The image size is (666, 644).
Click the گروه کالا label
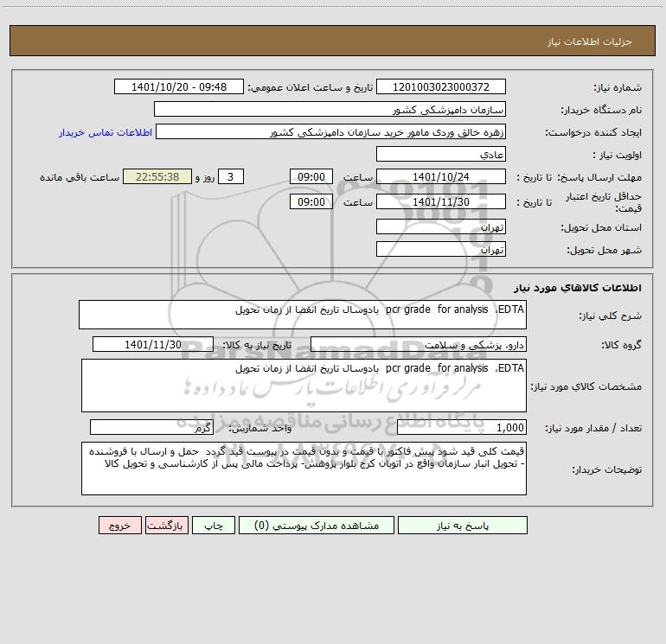point(621,345)
